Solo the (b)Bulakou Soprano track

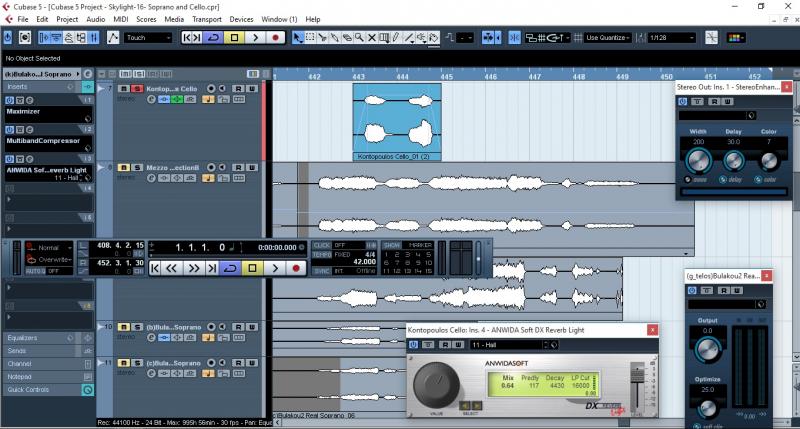135,327
